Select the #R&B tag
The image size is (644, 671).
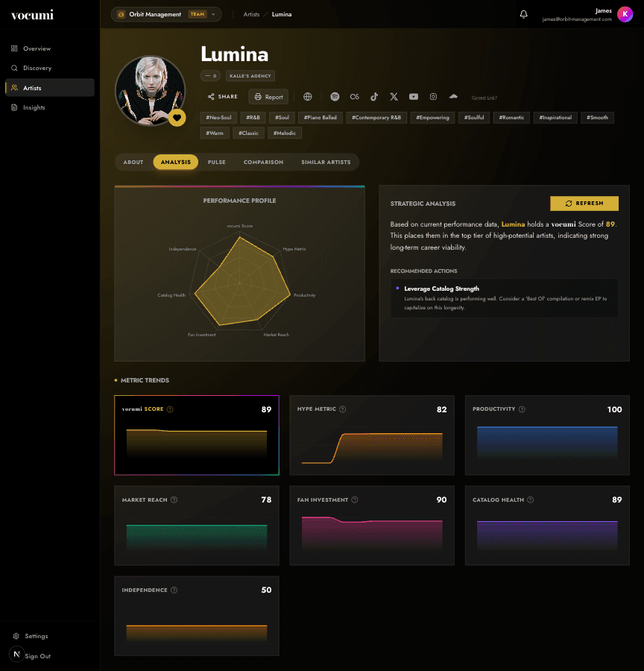click(253, 118)
